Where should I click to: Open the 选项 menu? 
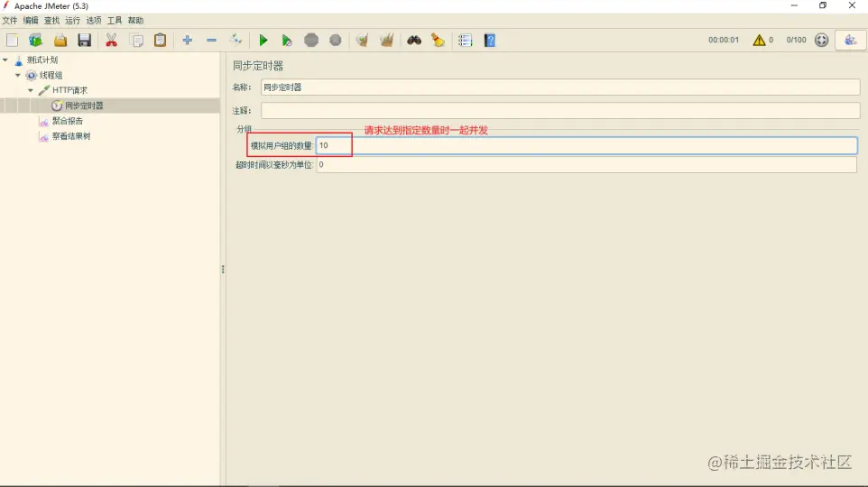[94, 21]
